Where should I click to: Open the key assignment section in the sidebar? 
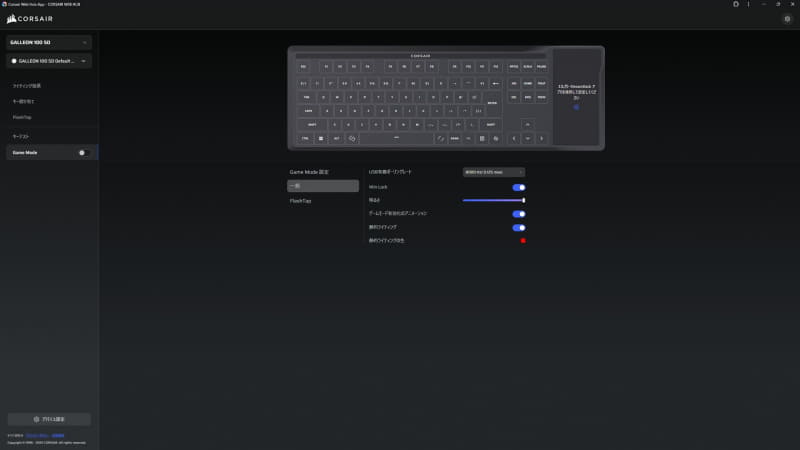point(23,102)
